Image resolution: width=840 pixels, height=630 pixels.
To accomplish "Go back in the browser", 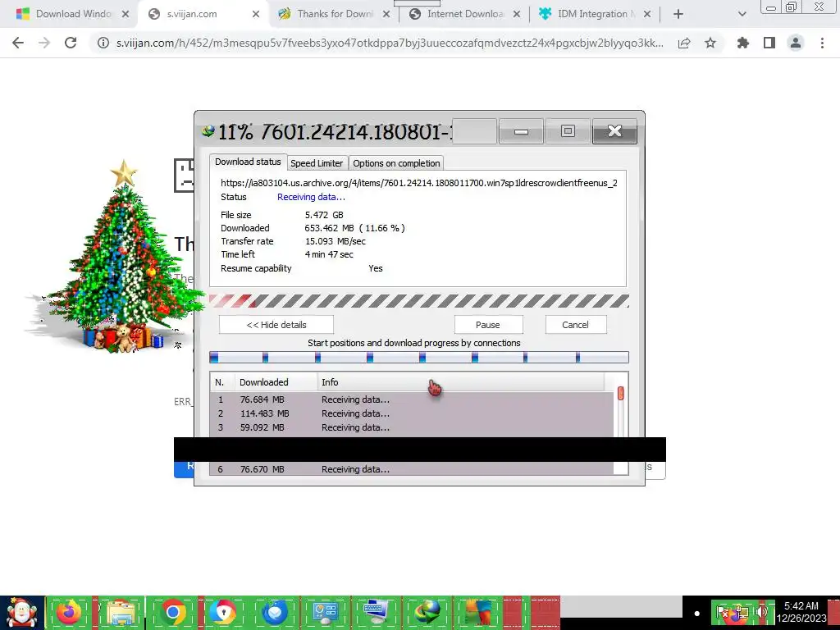I will 18,43.
